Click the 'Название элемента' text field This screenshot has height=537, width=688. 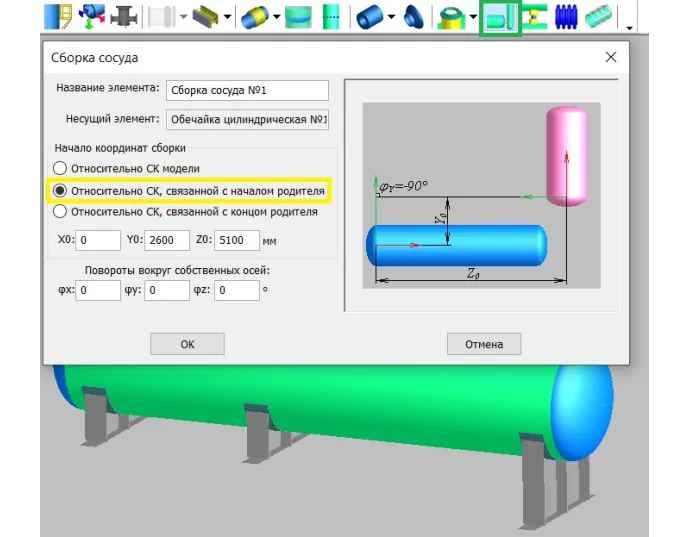click(247, 90)
